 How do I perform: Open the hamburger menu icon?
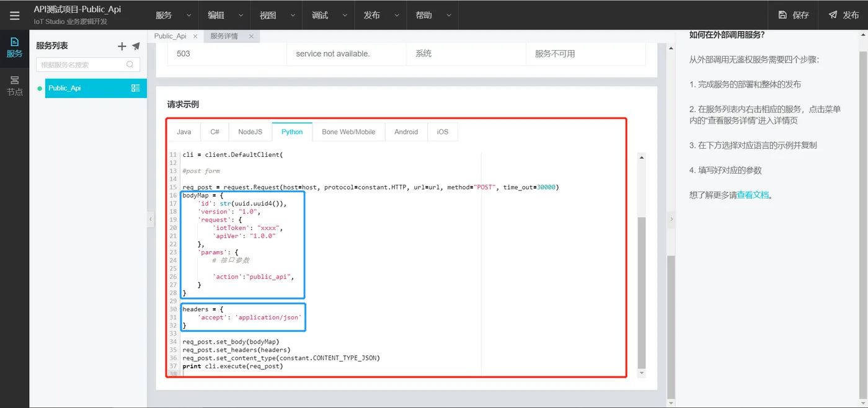[x=14, y=16]
